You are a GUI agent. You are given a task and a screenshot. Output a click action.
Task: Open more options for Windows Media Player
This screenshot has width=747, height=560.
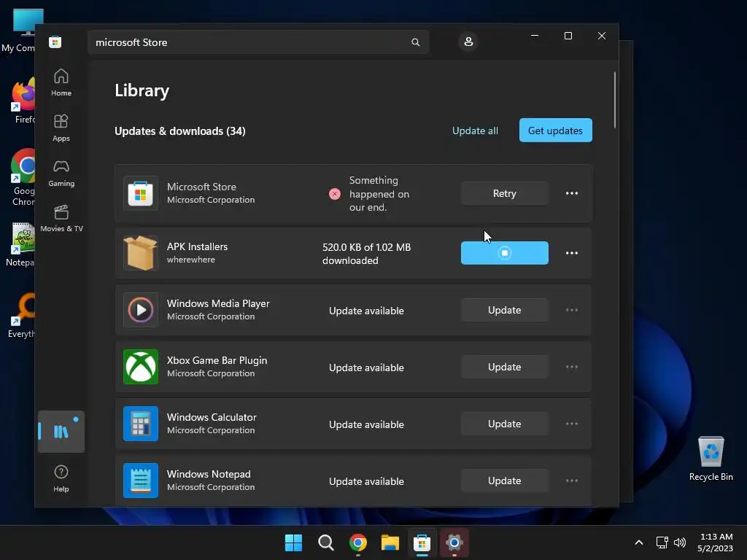[x=572, y=310]
